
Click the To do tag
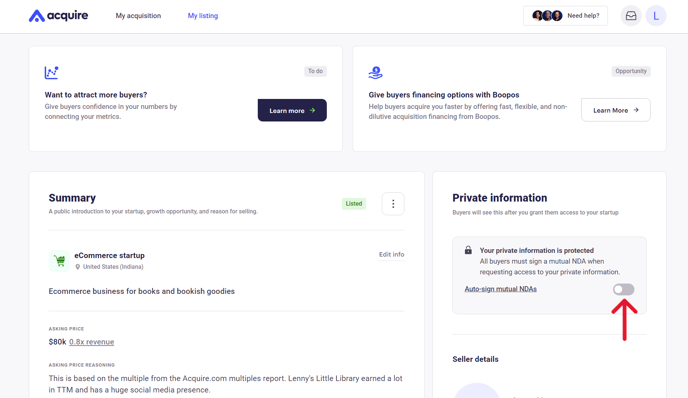point(315,71)
